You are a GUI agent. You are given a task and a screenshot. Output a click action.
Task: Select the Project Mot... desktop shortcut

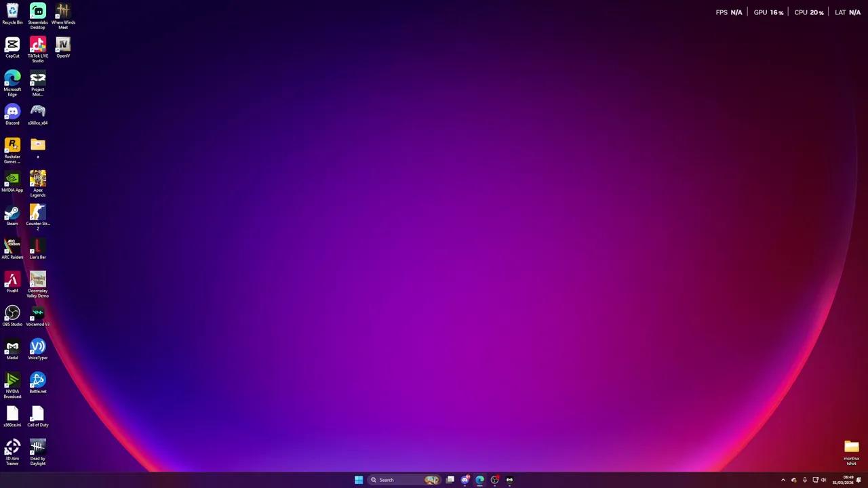click(x=38, y=83)
